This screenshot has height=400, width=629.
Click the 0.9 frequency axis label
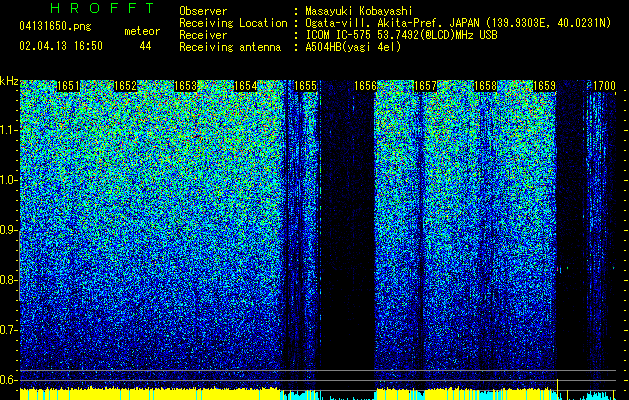[8, 230]
